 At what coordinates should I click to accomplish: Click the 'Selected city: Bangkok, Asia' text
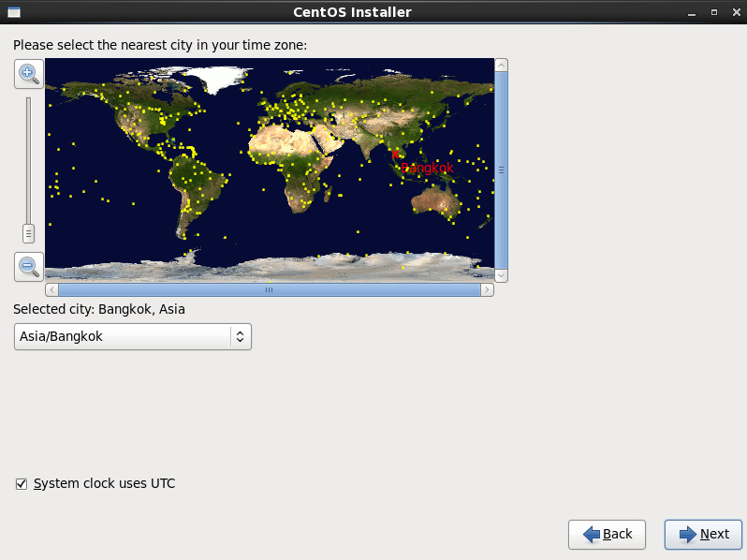pyautogui.click(x=99, y=309)
